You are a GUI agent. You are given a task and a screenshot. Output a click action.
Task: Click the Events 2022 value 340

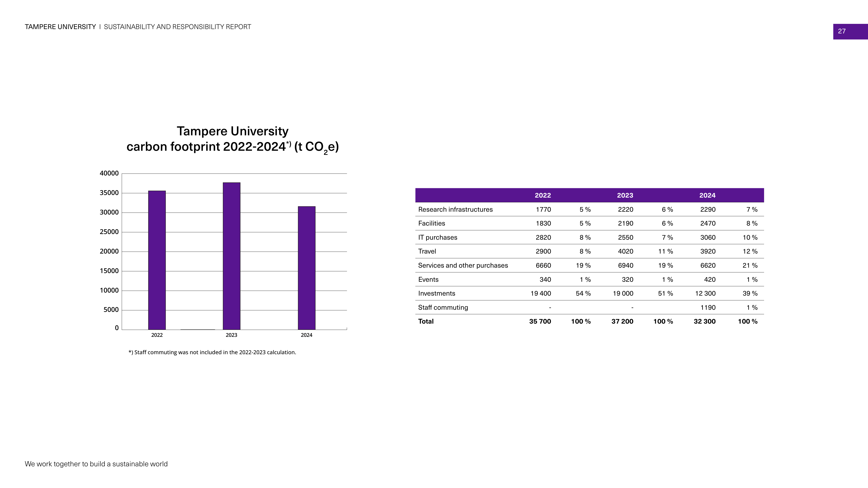[545, 280]
